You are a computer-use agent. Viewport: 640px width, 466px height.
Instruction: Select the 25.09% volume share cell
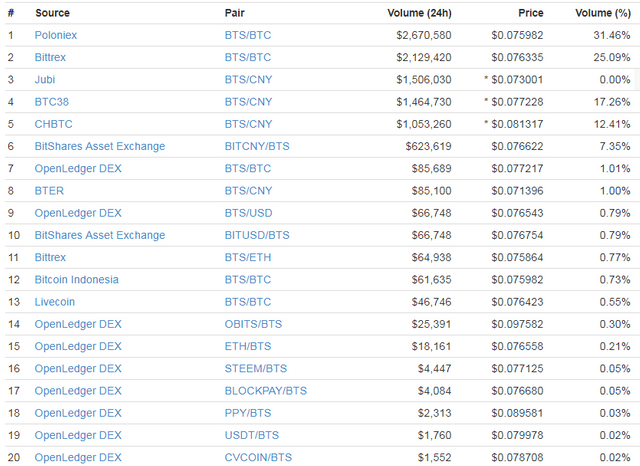612,58
